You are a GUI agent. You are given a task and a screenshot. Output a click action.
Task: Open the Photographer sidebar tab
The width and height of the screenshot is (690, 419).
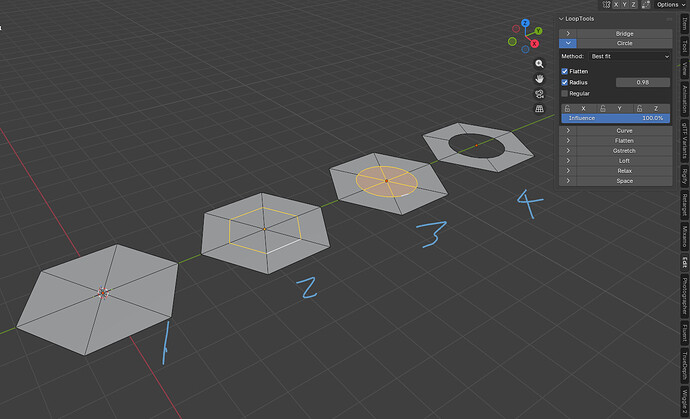684,296
